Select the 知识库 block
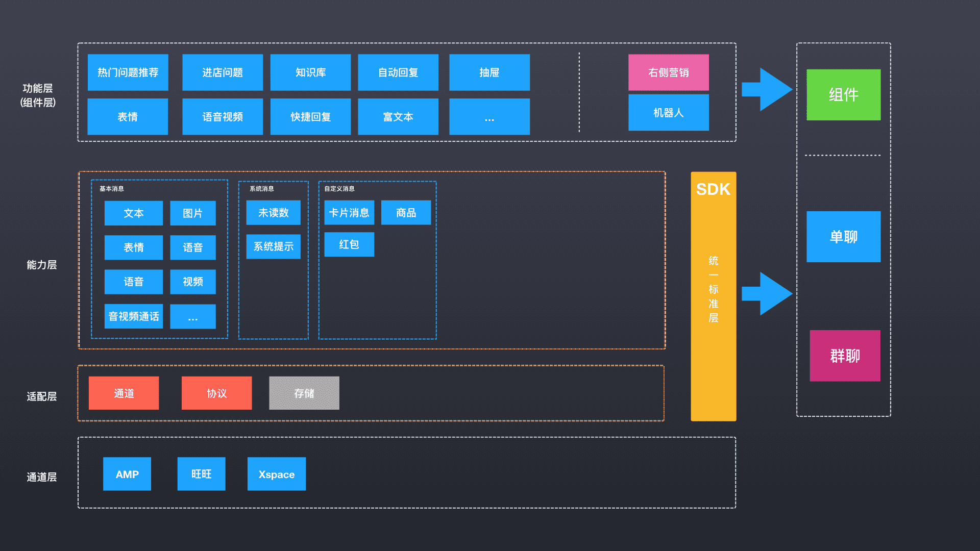 coord(310,72)
